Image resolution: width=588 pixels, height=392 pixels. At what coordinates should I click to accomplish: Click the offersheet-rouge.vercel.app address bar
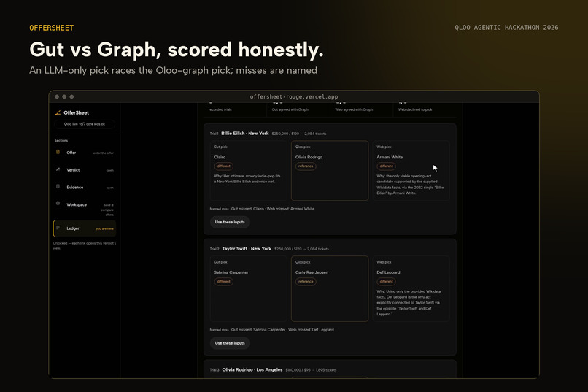[x=294, y=96]
